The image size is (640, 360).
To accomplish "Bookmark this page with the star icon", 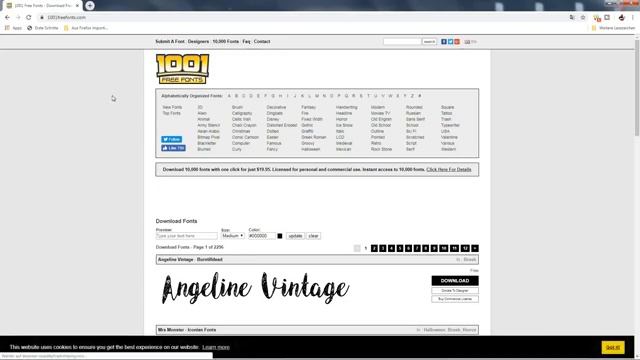I will pos(583,18).
